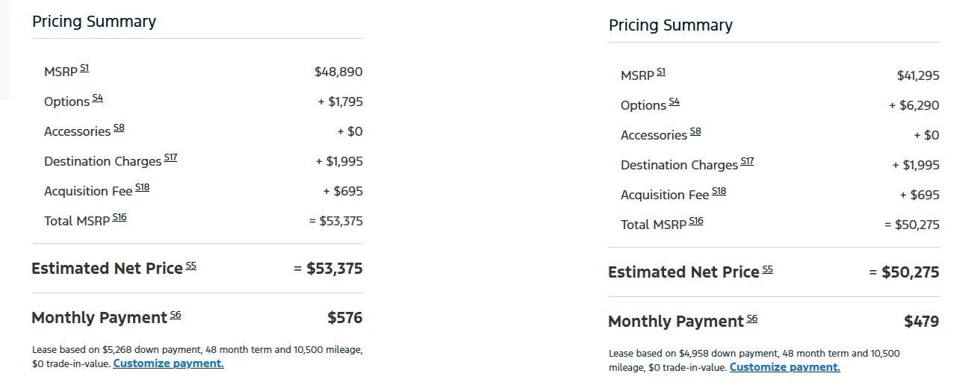The image size is (980, 391).
Task: Click the S5 footnote beside left Estimated Net Price
Action: click(x=191, y=265)
